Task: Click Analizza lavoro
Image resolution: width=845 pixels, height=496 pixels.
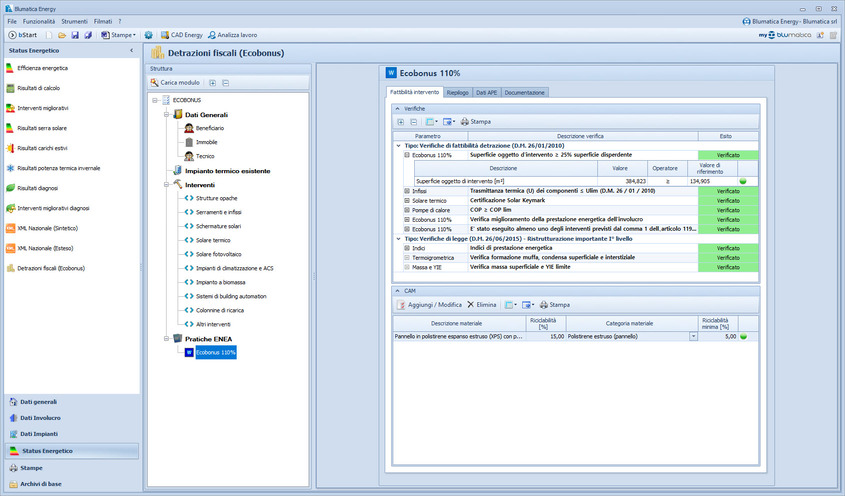Action: pyautogui.click(x=232, y=35)
